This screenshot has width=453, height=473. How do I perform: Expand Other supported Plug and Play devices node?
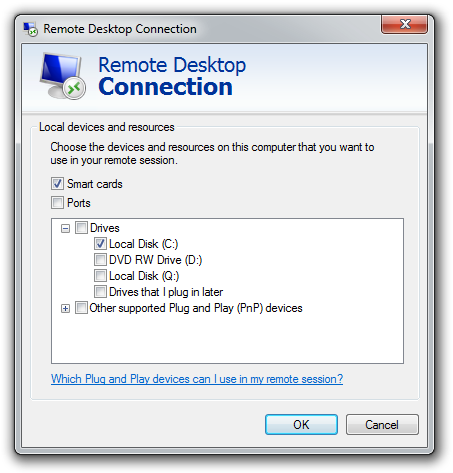[65, 308]
